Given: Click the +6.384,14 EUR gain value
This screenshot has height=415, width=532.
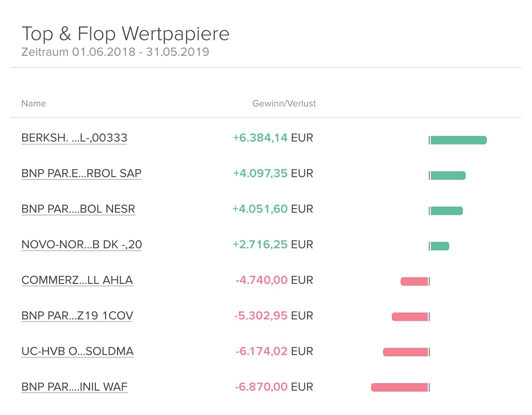Looking at the screenshot, I should click(273, 138).
